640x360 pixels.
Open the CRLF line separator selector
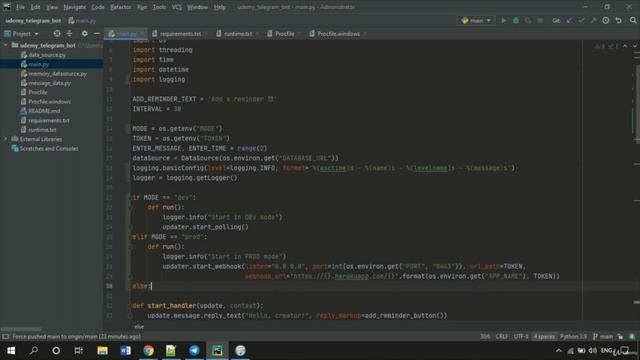(x=502, y=337)
